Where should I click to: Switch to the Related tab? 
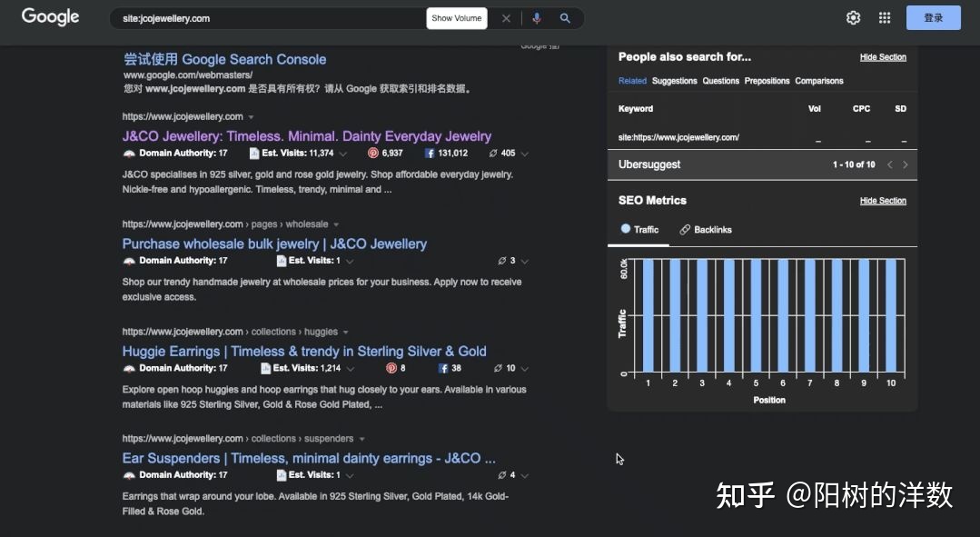coord(632,81)
